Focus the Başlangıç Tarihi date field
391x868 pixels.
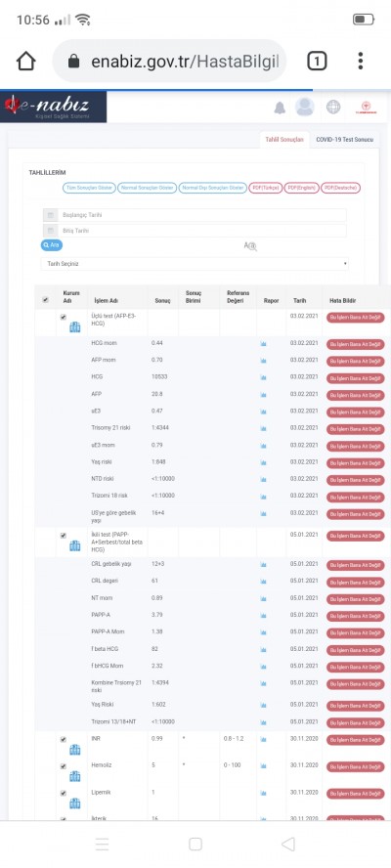point(201,215)
